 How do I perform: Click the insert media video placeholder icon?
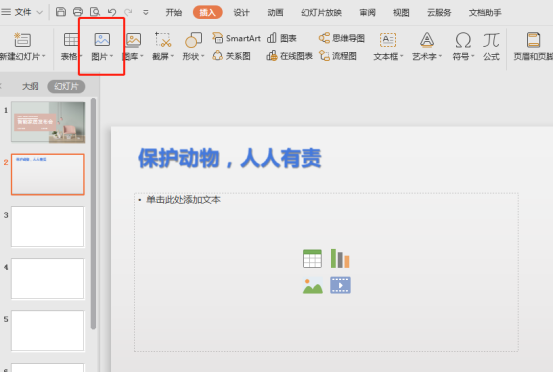[340, 285]
